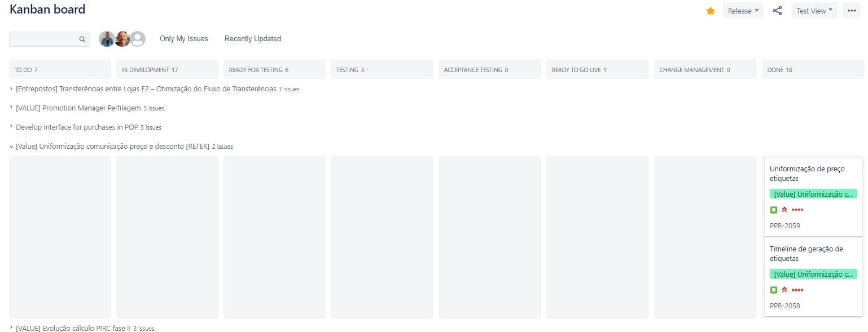Image resolution: width=868 pixels, height=332 pixels.
Task: Toggle the Only My Issues filter
Action: (x=184, y=39)
